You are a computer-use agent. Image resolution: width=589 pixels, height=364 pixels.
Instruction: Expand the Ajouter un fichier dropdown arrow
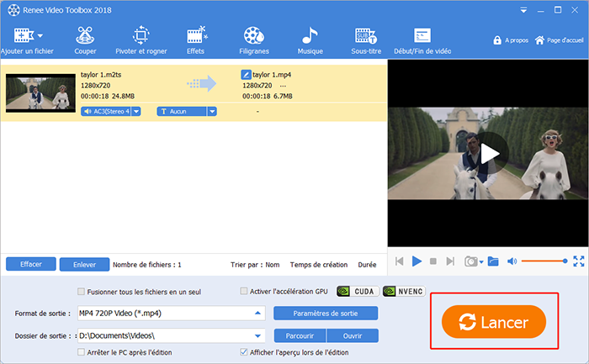pos(40,36)
